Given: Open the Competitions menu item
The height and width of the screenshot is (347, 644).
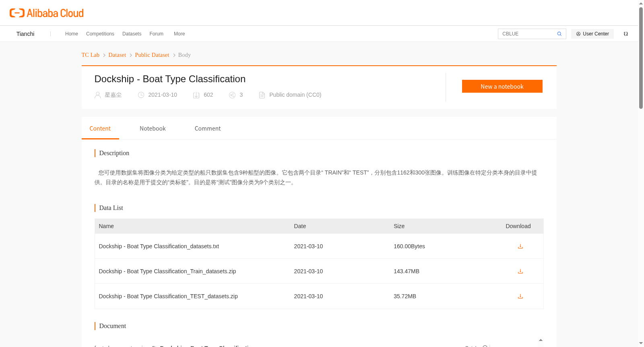Looking at the screenshot, I should pyautogui.click(x=100, y=34).
